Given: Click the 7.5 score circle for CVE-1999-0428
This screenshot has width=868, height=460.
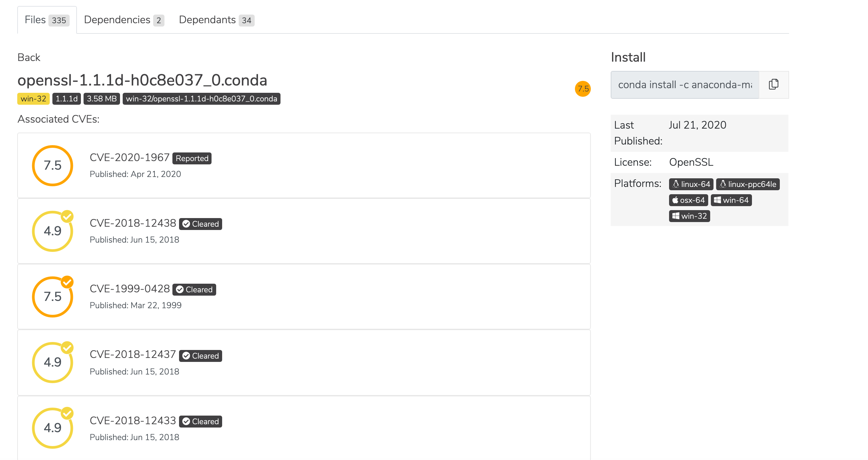Looking at the screenshot, I should 53,297.
